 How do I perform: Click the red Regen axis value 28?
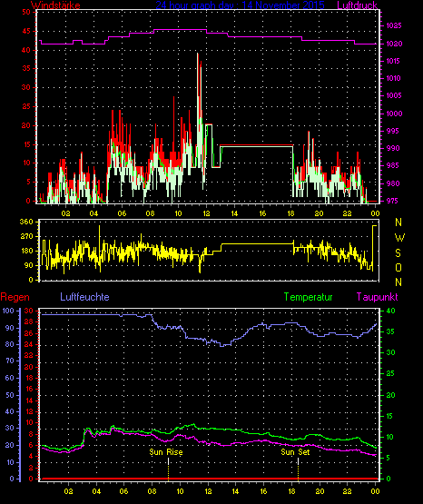(x=29, y=321)
